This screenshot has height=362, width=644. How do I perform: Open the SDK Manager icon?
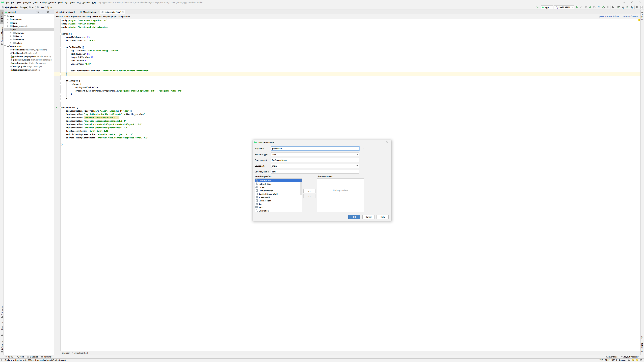(632, 7)
